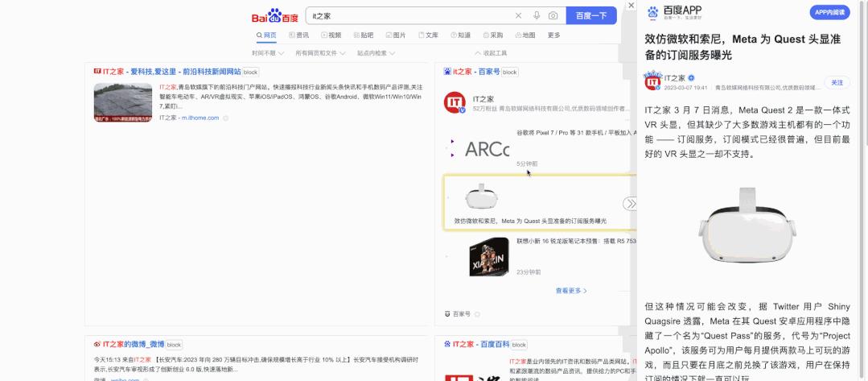Viewport: 868px width, 381px height.
Task: Open the m.ithome.com link
Action: 200,118
